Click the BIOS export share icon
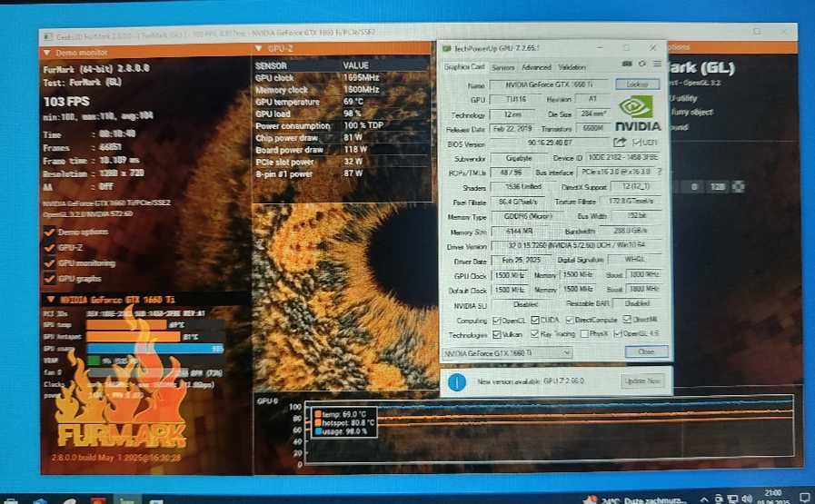815x504 pixels. 619,143
